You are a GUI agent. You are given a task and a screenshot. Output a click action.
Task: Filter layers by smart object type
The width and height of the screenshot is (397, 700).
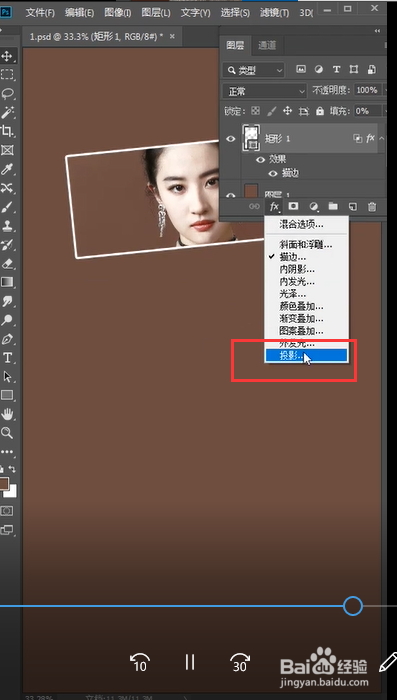(372, 70)
